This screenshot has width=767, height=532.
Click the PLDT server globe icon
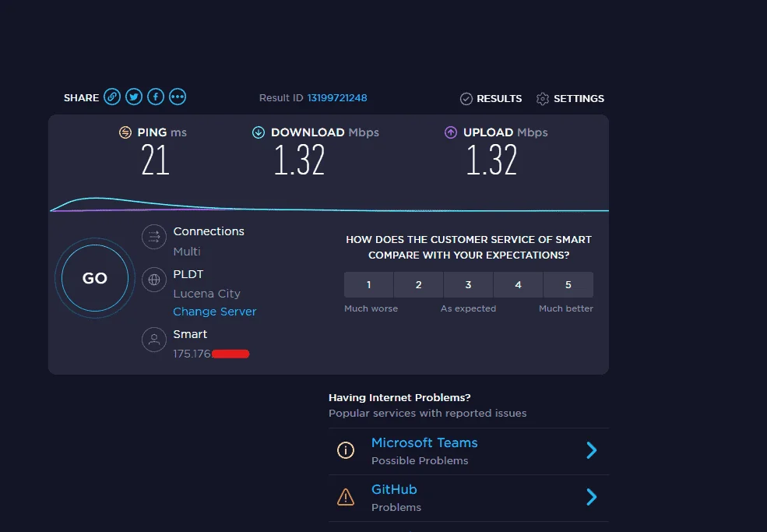click(154, 280)
